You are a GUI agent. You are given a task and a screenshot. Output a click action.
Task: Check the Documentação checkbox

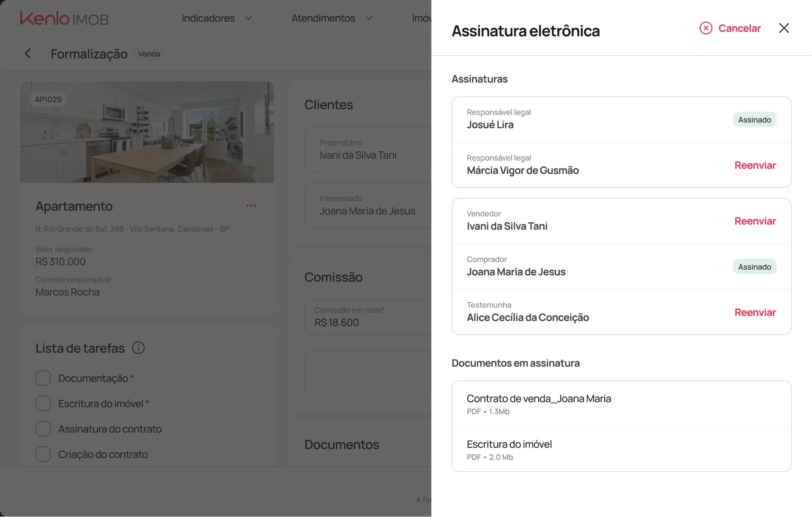[x=43, y=378]
